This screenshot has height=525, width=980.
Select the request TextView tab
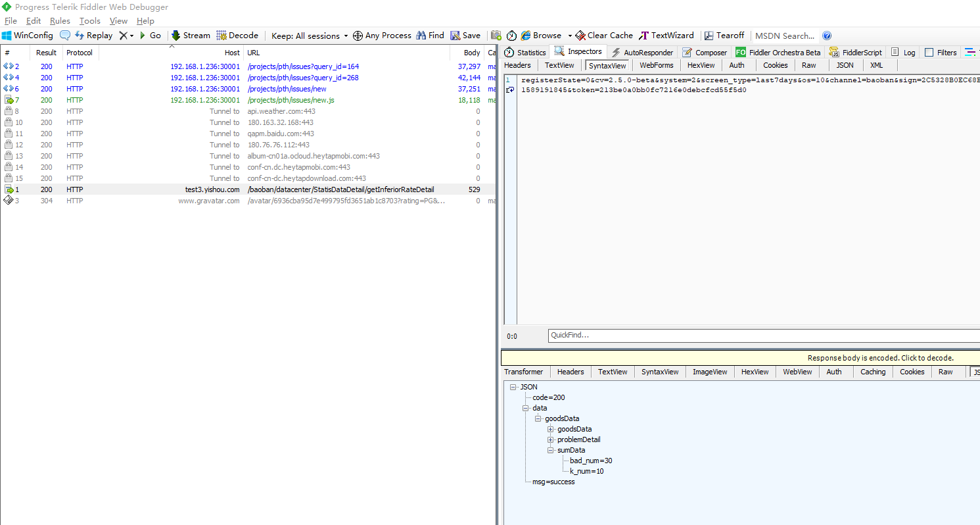[x=559, y=65]
